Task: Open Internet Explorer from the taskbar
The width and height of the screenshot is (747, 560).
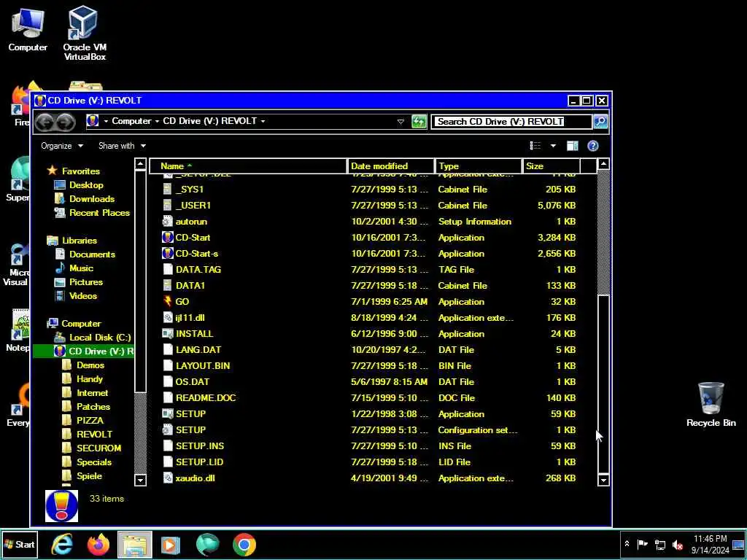Action: pyautogui.click(x=62, y=544)
